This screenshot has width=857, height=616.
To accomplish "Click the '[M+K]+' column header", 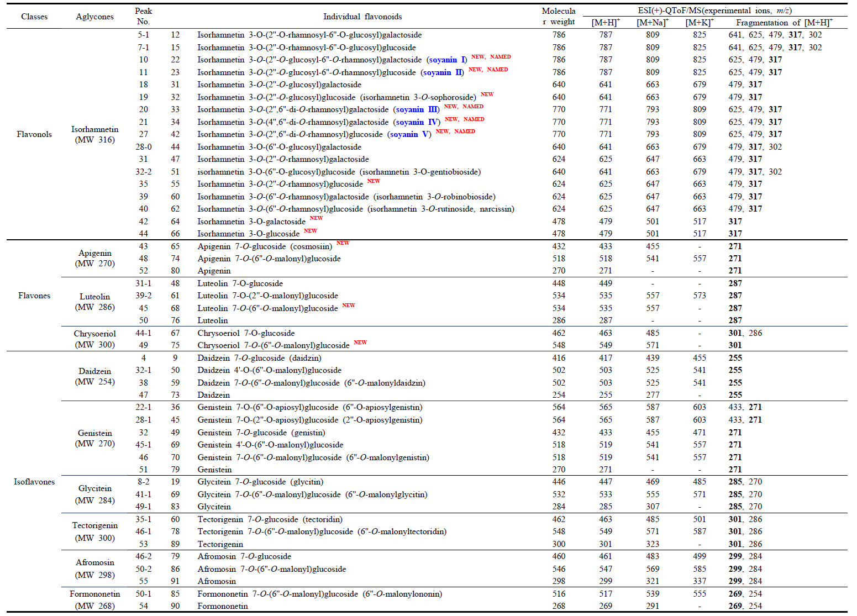I will click(x=700, y=22).
